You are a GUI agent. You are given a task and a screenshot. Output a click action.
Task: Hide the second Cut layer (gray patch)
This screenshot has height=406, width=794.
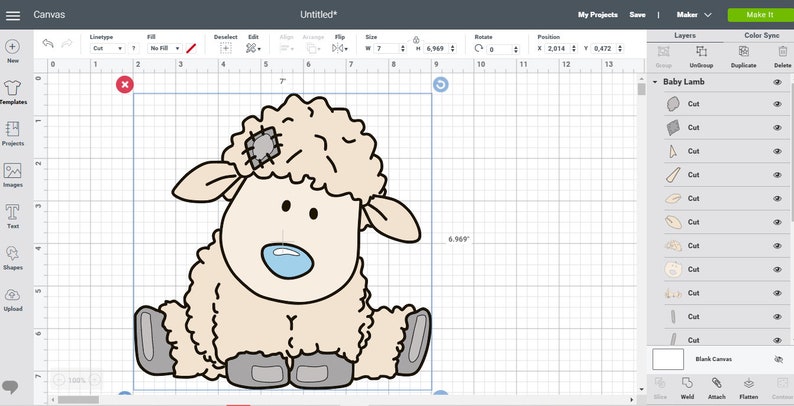coord(777,128)
